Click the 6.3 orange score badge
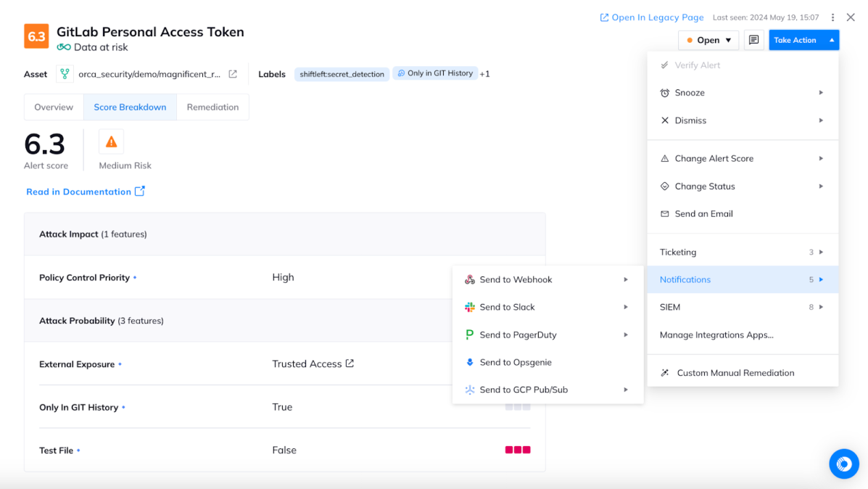Viewport: 868px width, 489px height. point(36,36)
